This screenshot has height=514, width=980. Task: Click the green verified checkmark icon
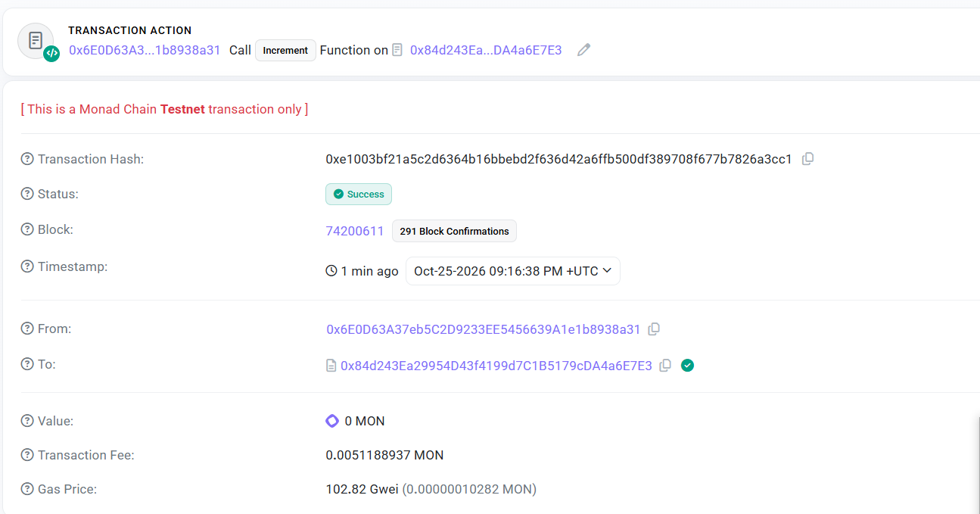687,366
